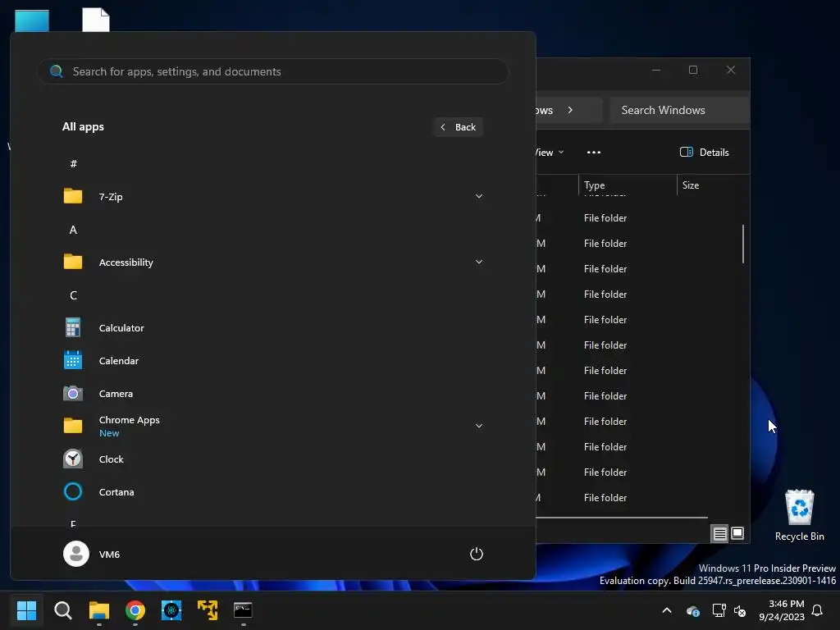Viewport: 840px width, 630px height.
Task: Show hidden system tray icons
Action: tap(667, 610)
